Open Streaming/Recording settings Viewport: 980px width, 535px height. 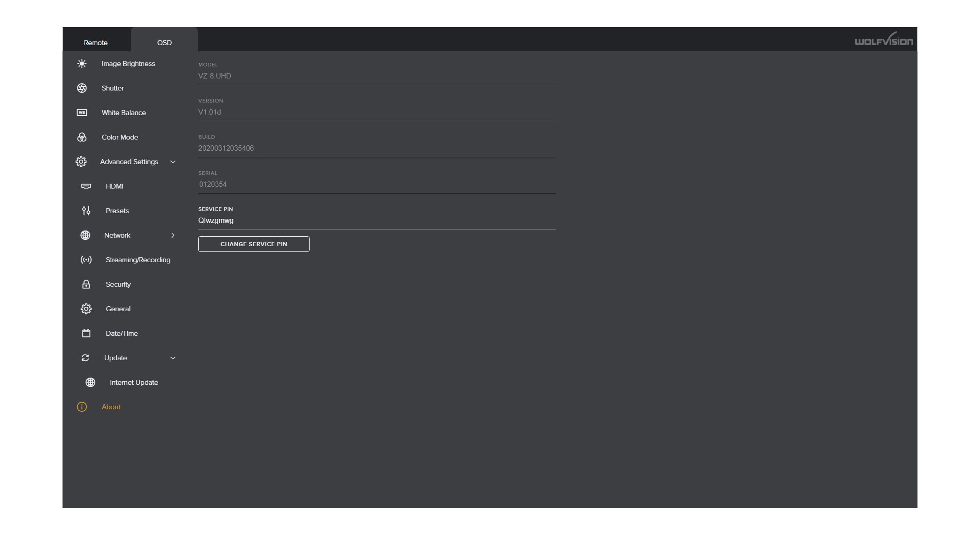pyautogui.click(x=138, y=260)
